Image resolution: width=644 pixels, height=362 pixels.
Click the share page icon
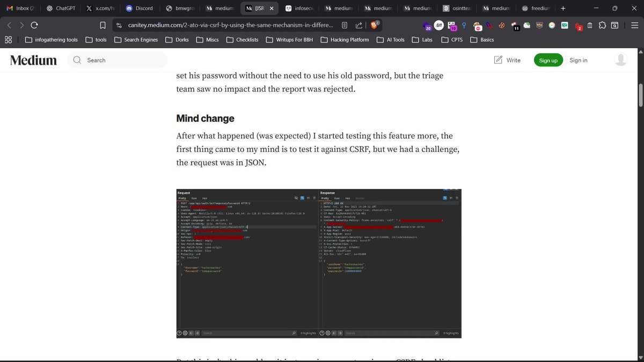pyautogui.click(x=359, y=25)
